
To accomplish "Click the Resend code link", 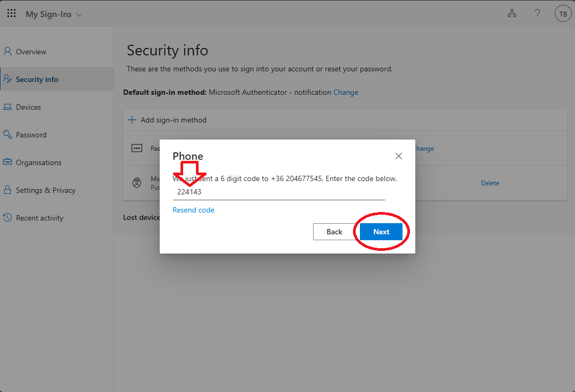I will coord(193,210).
